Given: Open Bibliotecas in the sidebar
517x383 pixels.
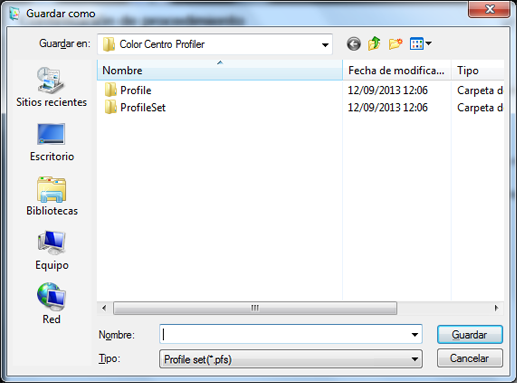Looking at the screenshot, I should click(x=51, y=197).
